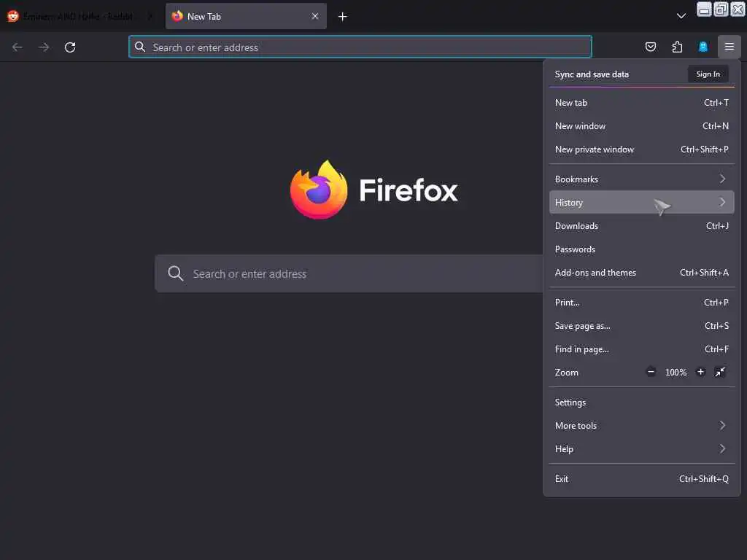Expand the Bookmarks submenu
This screenshot has width=747, height=560.
point(642,179)
